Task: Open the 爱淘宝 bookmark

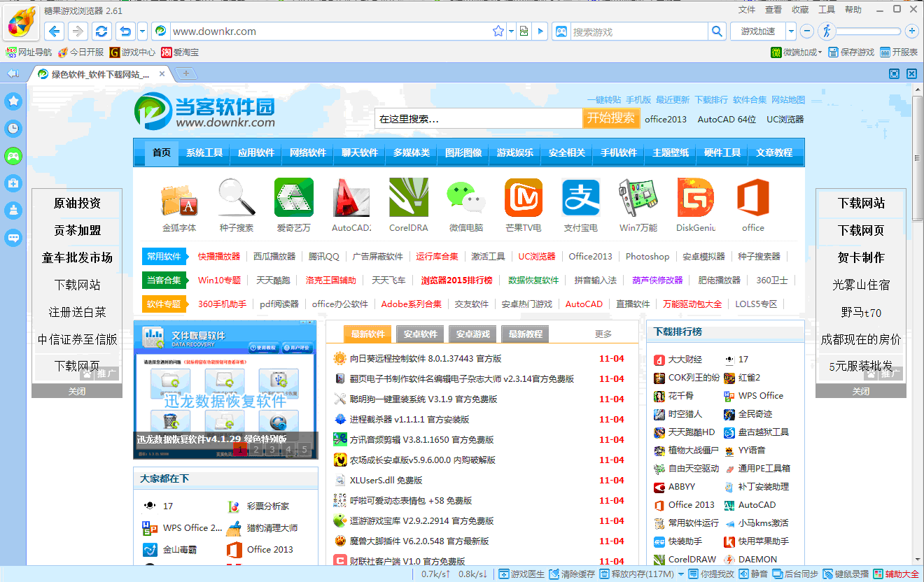Action: tap(180, 52)
